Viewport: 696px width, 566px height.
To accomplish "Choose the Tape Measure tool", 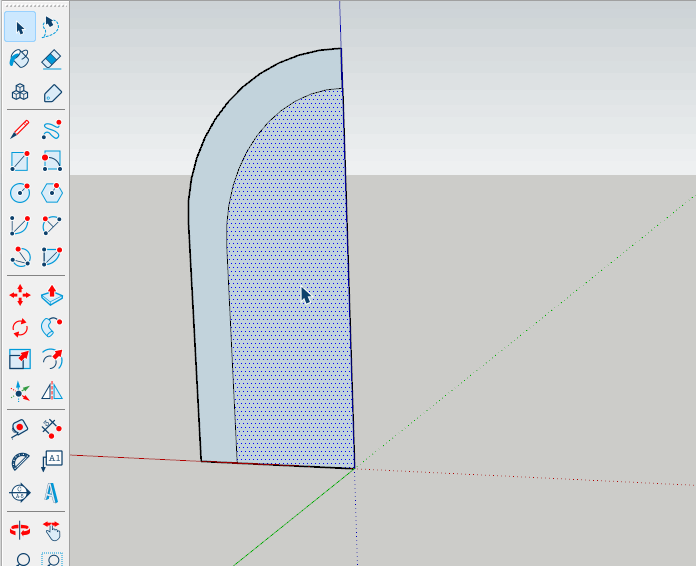I will coord(20,429).
